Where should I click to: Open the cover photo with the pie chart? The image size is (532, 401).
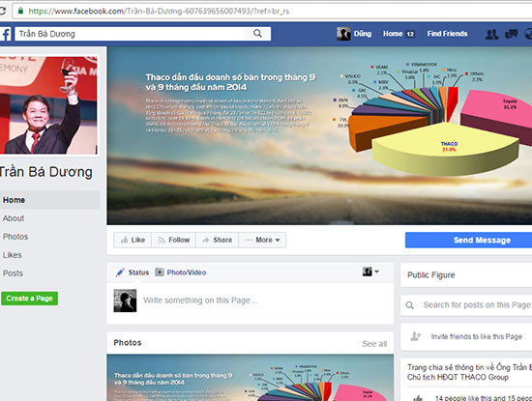coord(319,135)
